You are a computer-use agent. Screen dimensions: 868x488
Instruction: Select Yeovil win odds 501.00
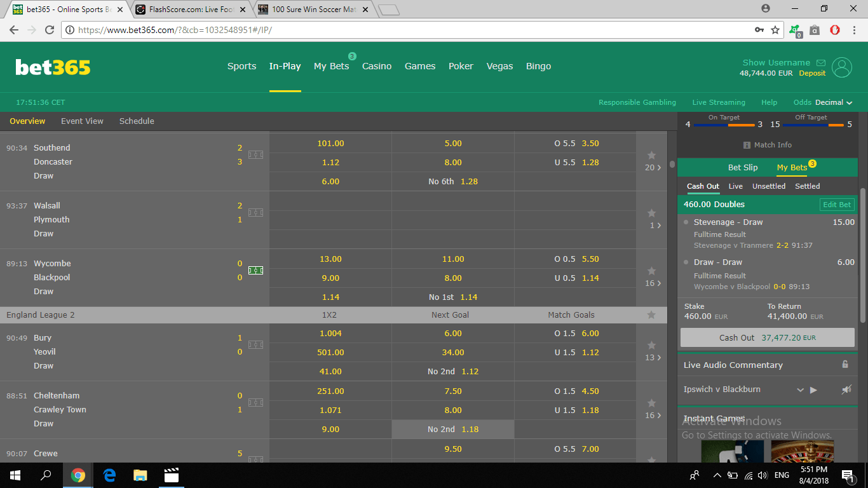pos(330,353)
